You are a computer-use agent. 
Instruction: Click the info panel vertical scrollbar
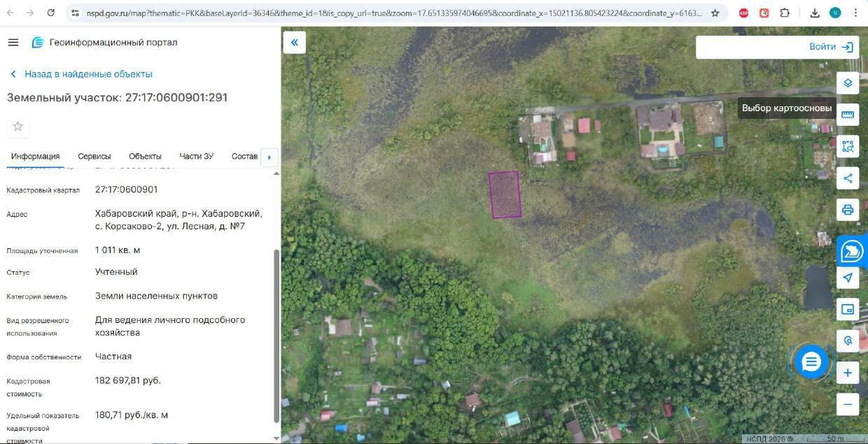pyautogui.click(x=276, y=336)
